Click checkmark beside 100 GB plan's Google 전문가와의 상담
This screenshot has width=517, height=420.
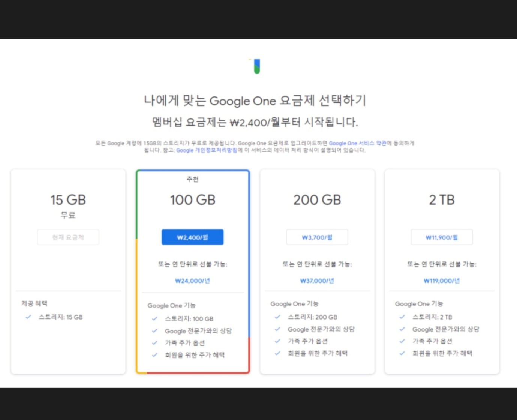click(154, 331)
